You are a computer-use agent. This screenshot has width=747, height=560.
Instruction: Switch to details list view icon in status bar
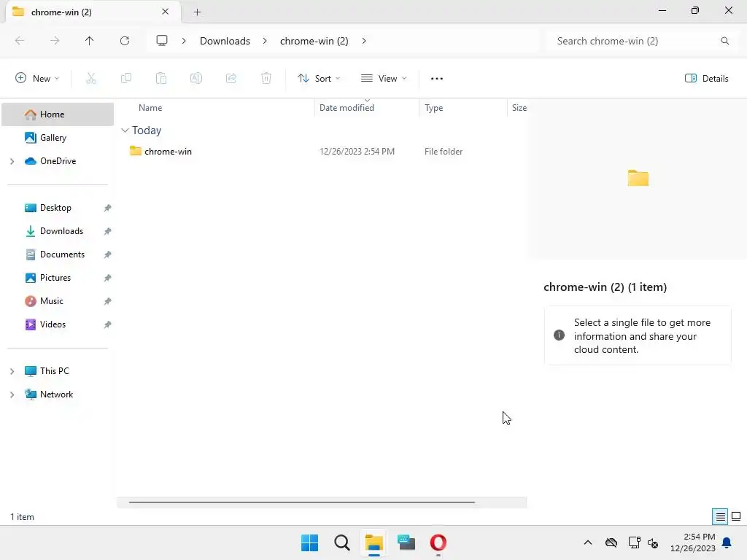720,517
